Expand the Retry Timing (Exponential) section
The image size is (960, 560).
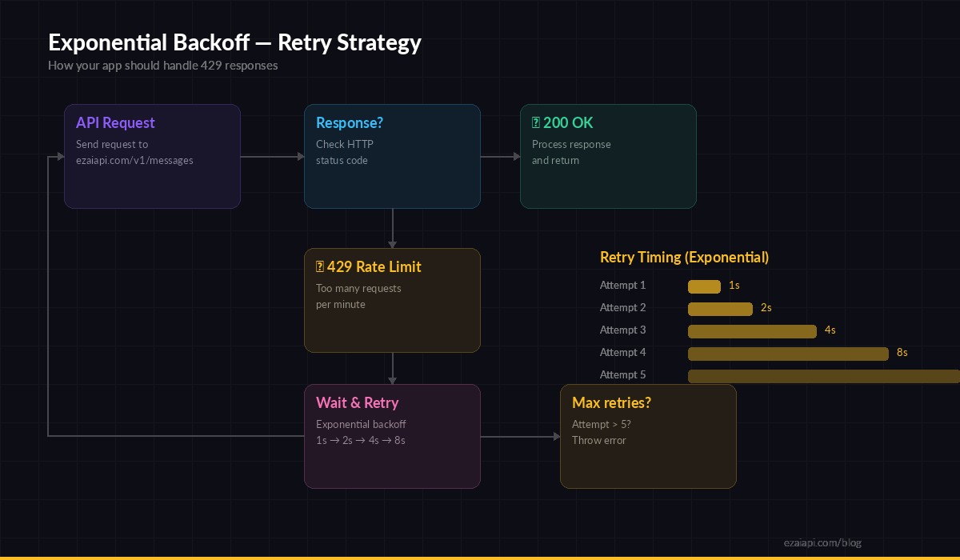point(684,257)
